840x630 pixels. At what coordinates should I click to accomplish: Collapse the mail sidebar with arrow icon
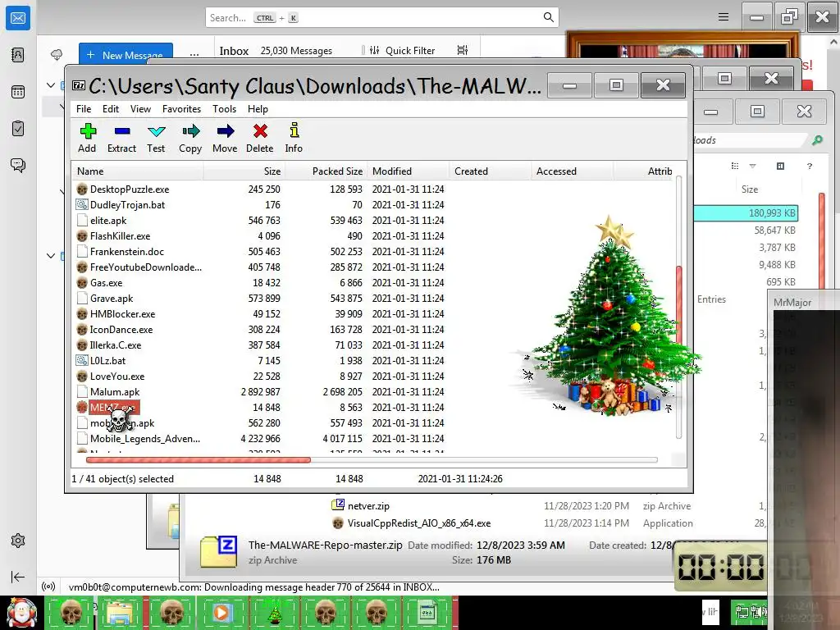18,577
